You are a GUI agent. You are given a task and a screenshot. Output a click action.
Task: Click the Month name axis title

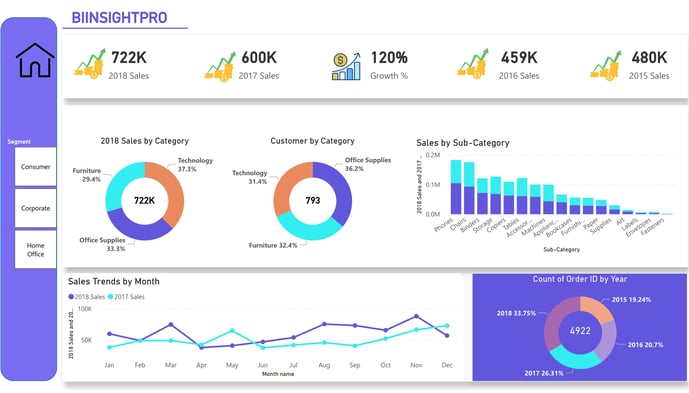point(278,374)
